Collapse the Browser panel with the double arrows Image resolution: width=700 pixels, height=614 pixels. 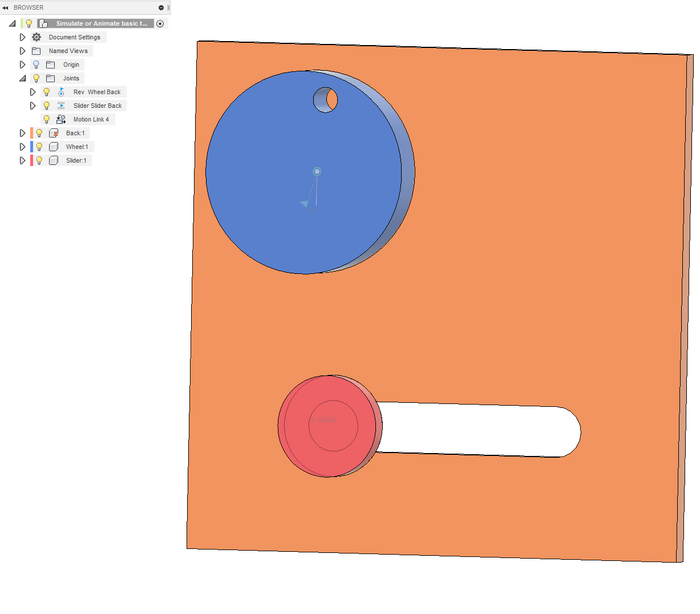(x=5, y=7)
